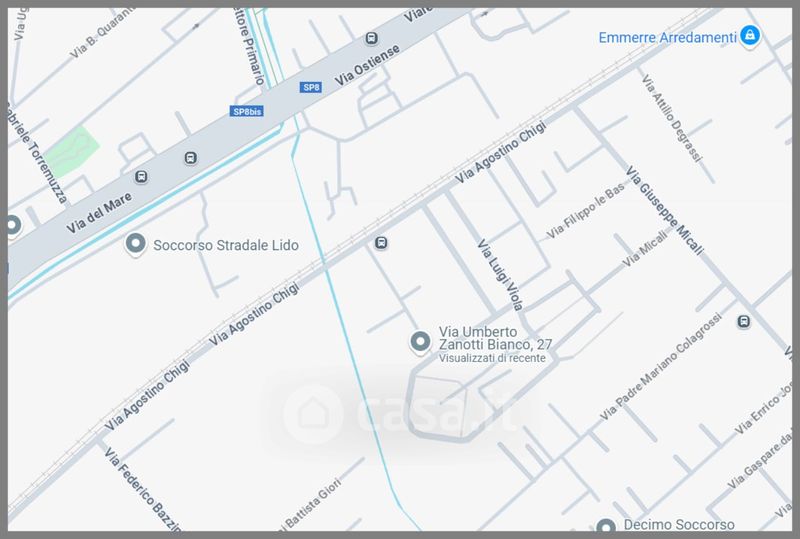The image size is (800, 539).
Task: Select the Decimo Soccorso place name
Action: [679, 525]
